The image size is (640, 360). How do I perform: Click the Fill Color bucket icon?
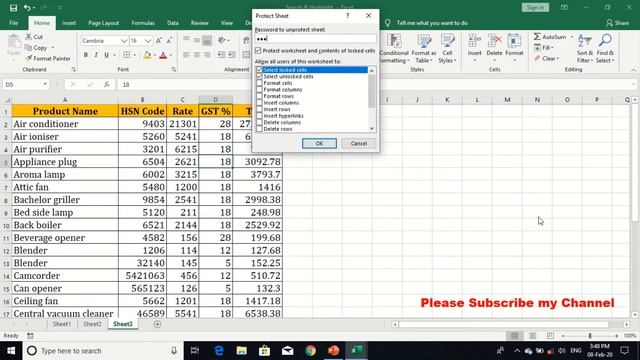(147, 55)
